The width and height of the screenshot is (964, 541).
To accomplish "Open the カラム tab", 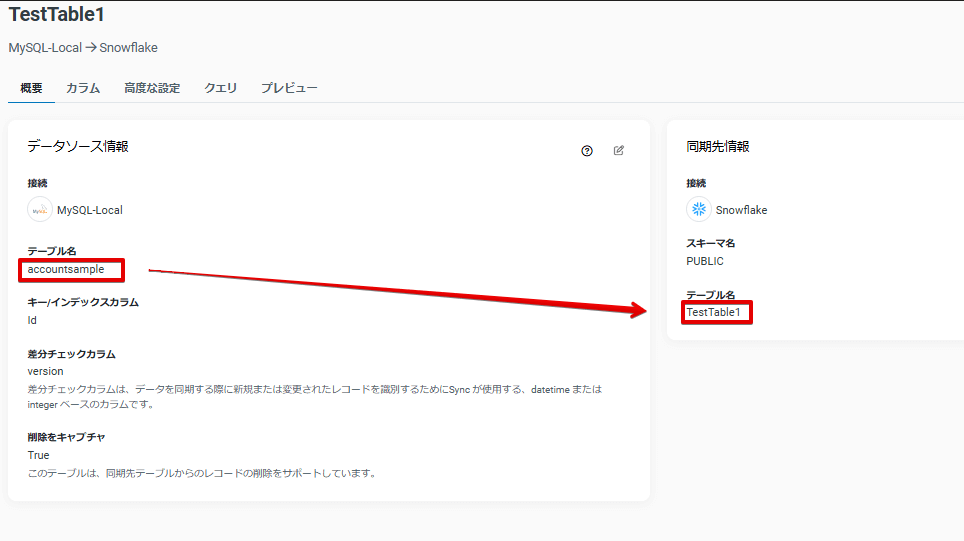I will (83, 88).
